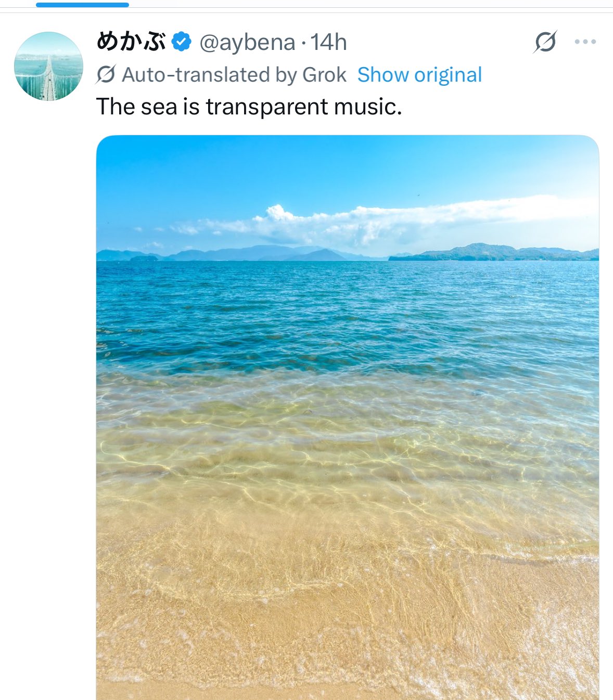Show original untranslated post text
Viewport: 613px width, 700px height.
(x=419, y=75)
